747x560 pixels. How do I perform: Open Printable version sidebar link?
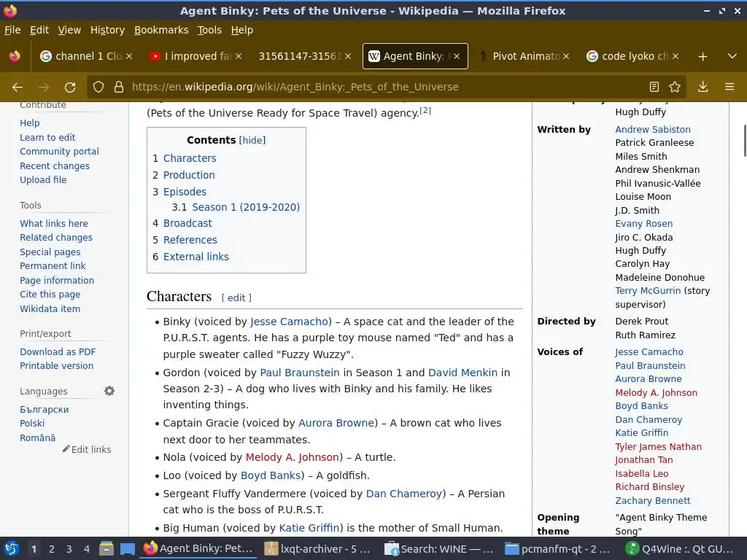56,366
